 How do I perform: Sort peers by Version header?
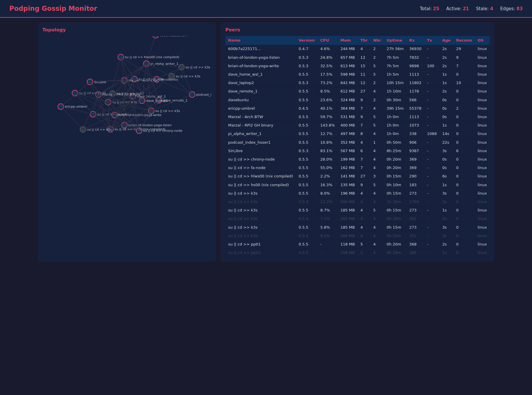tap(306, 40)
